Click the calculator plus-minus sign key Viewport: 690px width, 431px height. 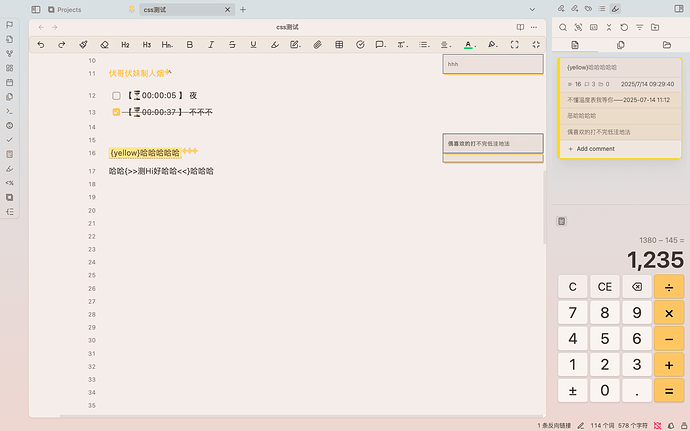pyautogui.click(x=573, y=390)
